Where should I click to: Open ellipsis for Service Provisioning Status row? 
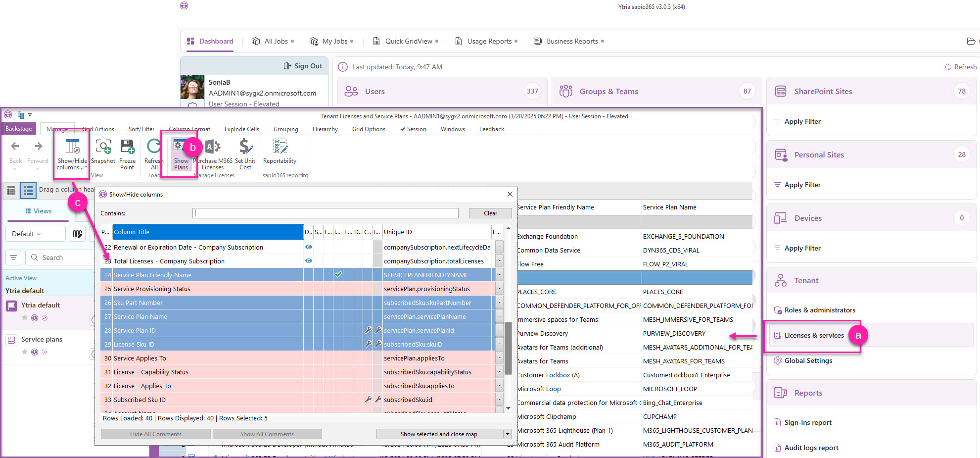499,289
